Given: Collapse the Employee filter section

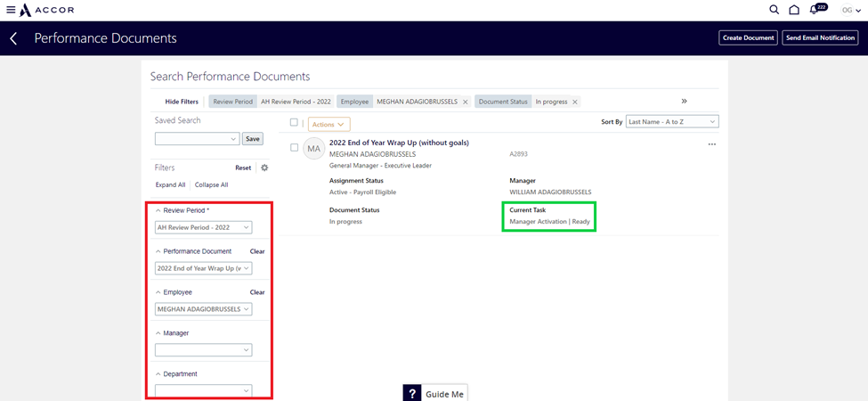Looking at the screenshot, I should (158, 292).
